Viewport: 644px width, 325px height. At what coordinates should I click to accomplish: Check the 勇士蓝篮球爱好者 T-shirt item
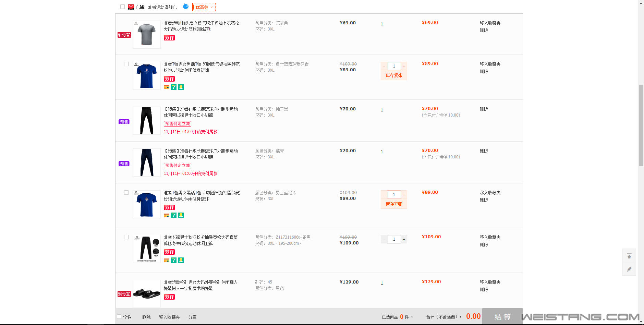(126, 64)
